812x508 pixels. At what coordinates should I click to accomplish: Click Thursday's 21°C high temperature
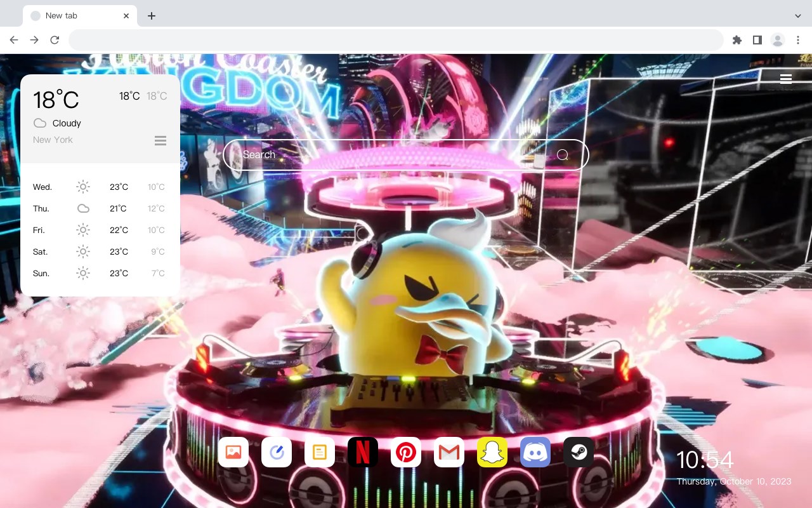point(118,208)
